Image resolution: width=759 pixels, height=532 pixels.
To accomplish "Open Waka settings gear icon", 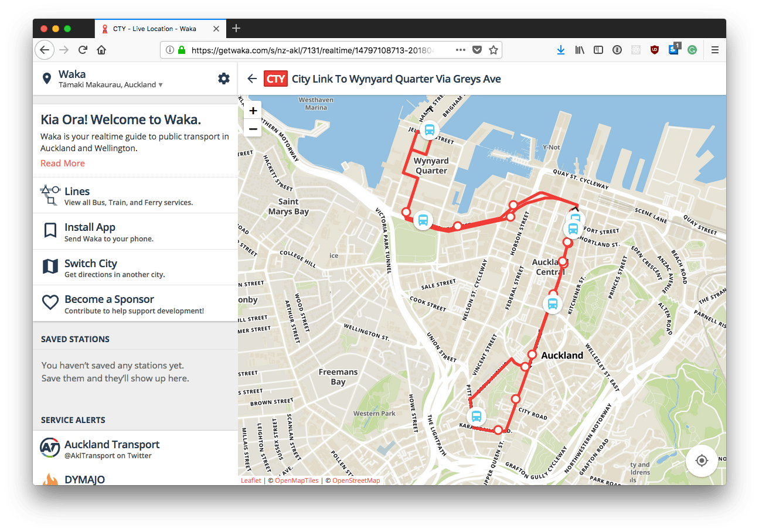I will click(x=223, y=79).
